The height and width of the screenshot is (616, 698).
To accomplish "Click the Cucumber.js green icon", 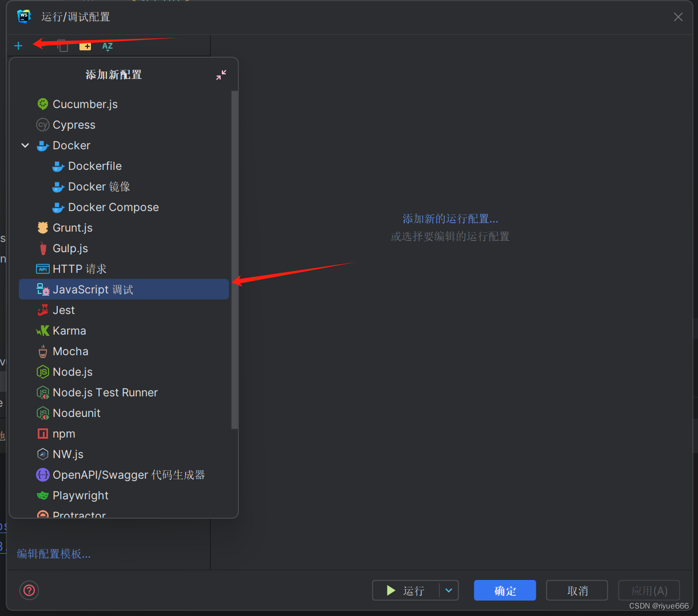I will click(x=43, y=104).
